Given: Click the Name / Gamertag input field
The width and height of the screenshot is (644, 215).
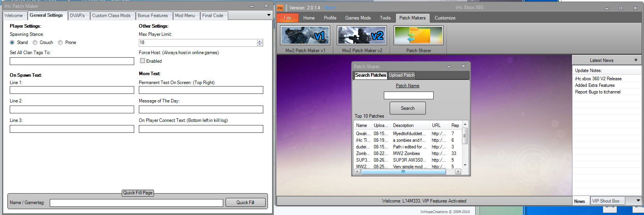Looking at the screenshot, I should click(136, 203).
